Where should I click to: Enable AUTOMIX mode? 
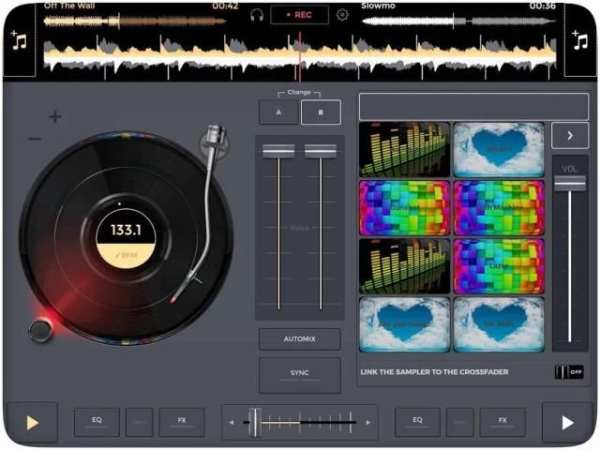pyautogui.click(x=300, y=339)
